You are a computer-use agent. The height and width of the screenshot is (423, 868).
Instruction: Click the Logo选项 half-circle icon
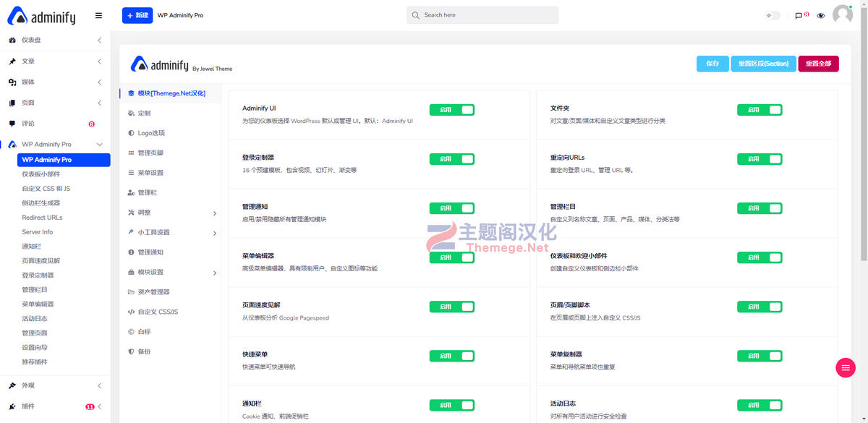pyautogui.click(x=131, y=133)
